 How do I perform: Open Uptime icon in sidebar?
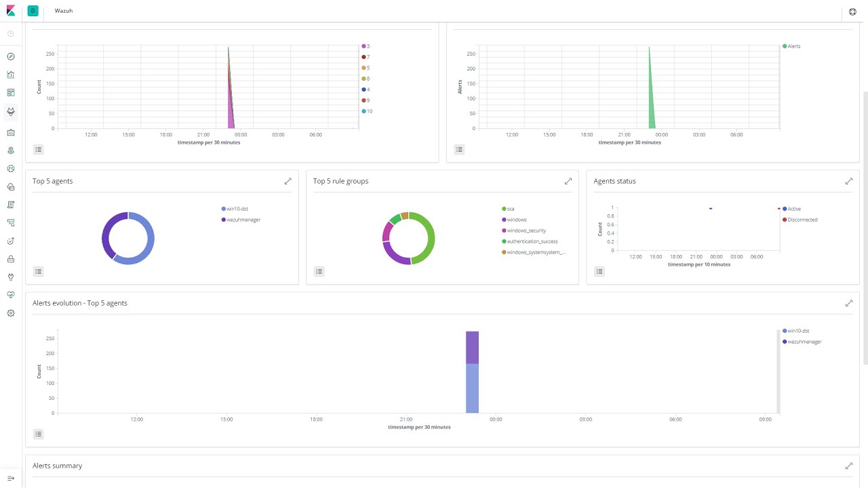coord(11,241)
